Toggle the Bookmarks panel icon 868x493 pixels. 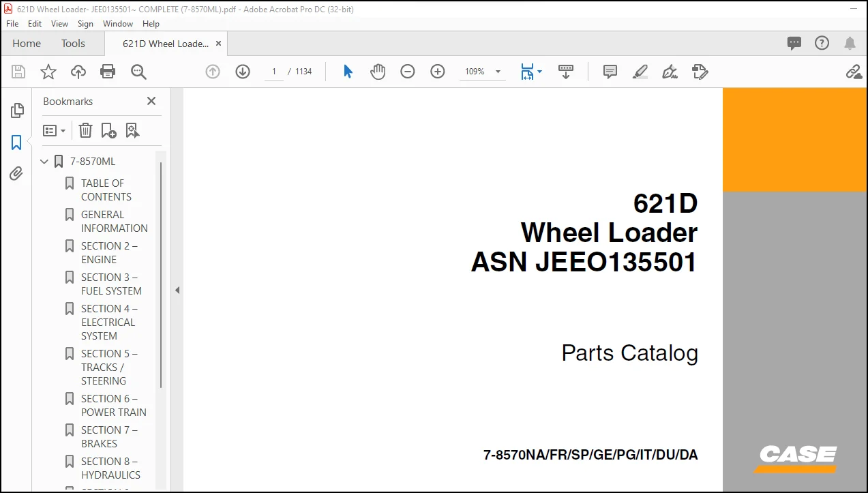click(16, 143)
